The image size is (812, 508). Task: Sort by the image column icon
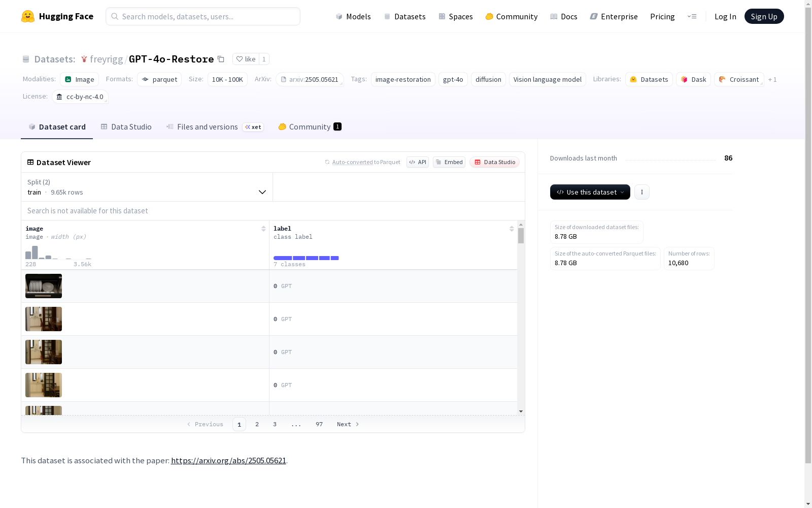click(x=263, y=229)
